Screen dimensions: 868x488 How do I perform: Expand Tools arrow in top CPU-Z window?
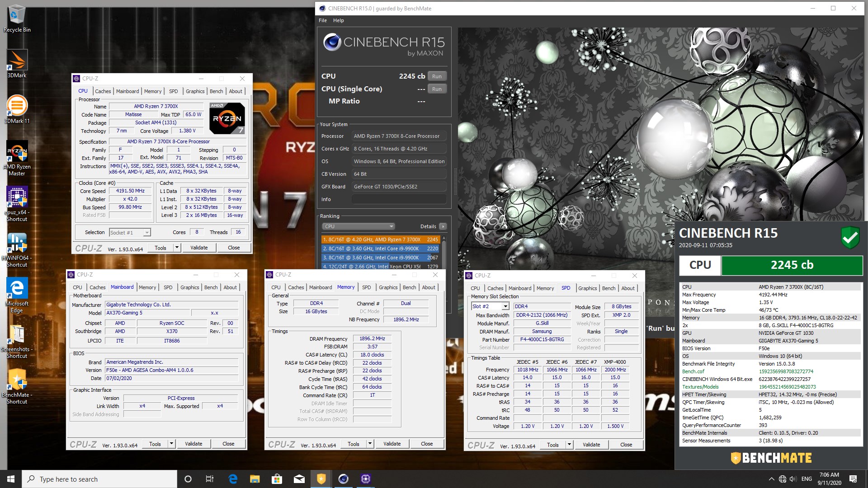pyautogui.click(x=177, y=248)
